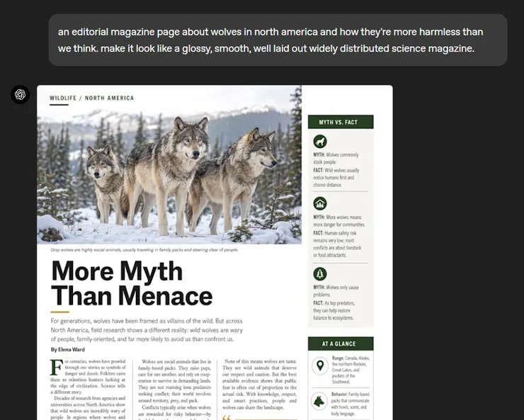
Task: Click the gold accent line under the headline
Action: click(59, 312)
